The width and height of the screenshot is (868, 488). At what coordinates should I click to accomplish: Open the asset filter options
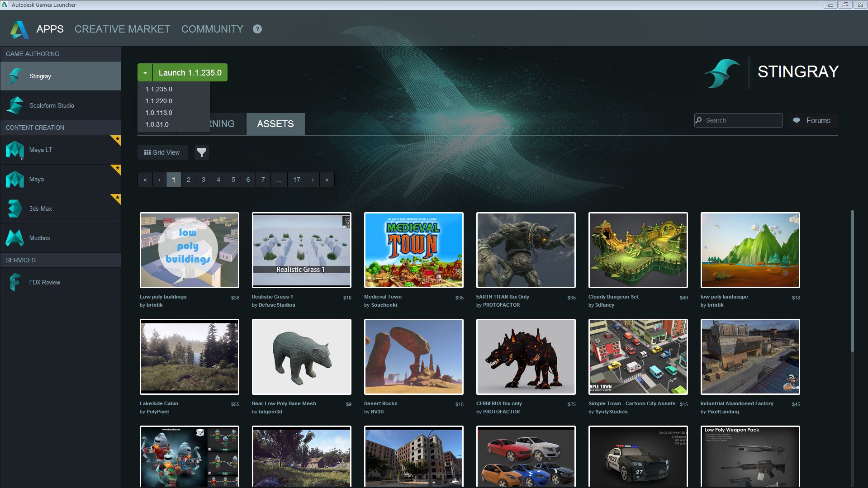pos(202,152)
